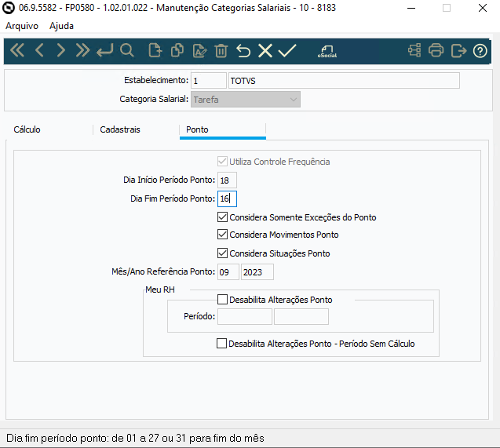The image size is (500, 448).
Task: Click the second Período date field
Action: point(301,317)
